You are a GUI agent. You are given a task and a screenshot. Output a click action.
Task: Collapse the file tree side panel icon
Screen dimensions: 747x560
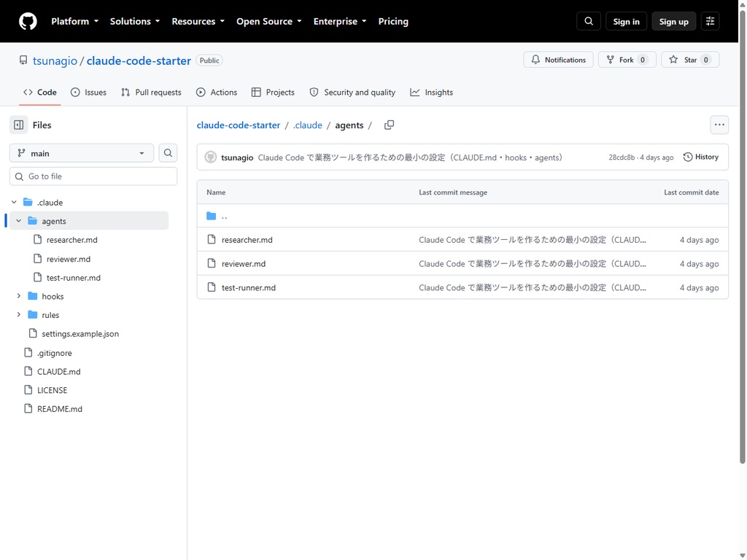(x=18, y=125)
